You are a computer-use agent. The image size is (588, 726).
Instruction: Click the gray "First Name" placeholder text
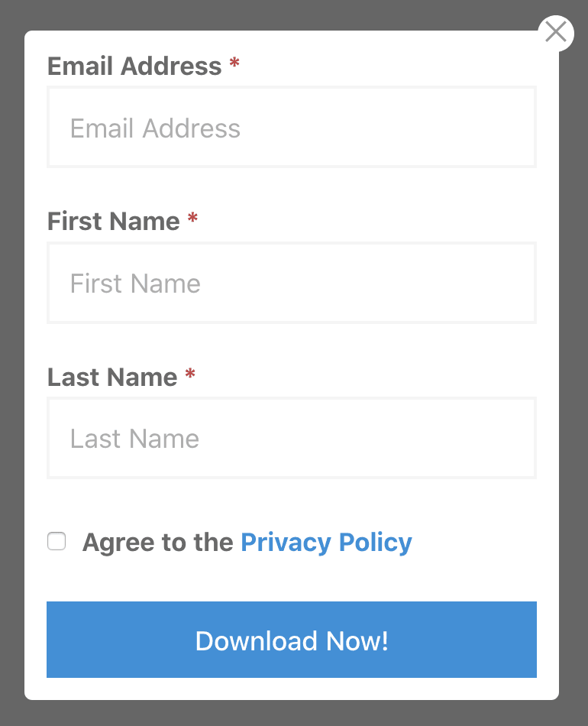pyautogui.click(x=135, y=284)
